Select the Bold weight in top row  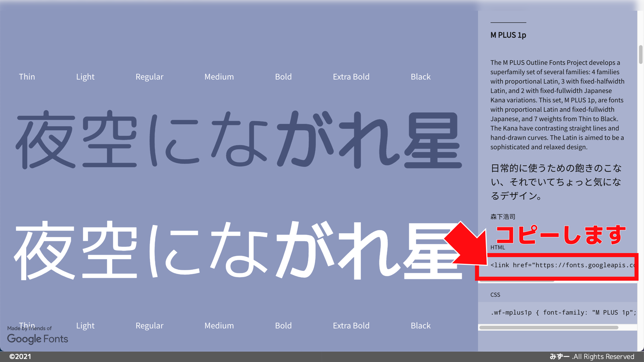pyautogui.click(x=283, y=77)
